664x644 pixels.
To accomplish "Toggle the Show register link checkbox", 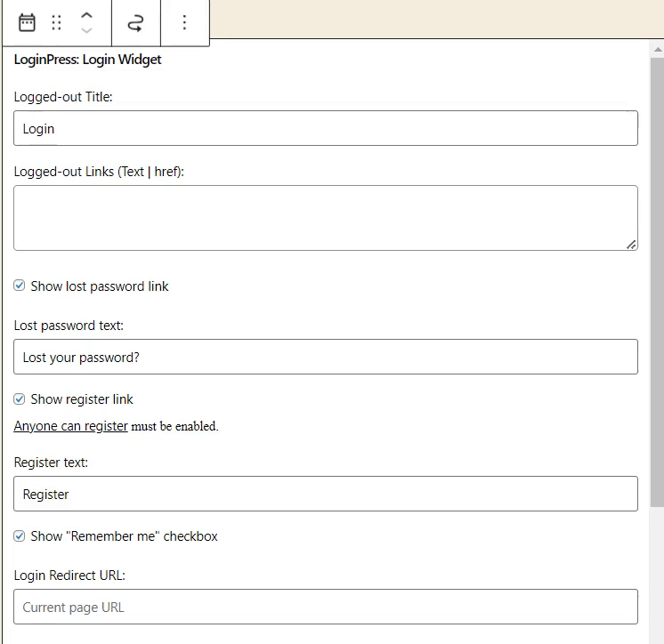I will click(x=19, y=399).
